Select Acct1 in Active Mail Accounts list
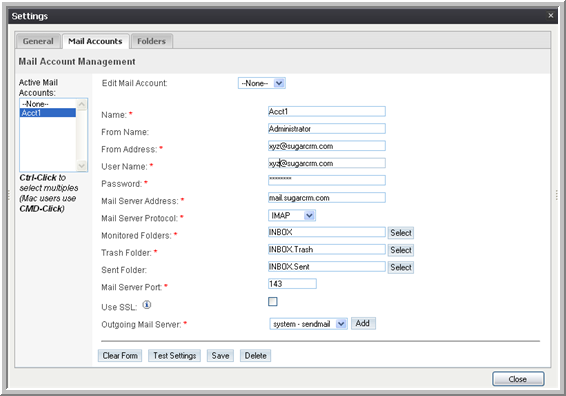566x396 pixels. click(x=48, y=113)
